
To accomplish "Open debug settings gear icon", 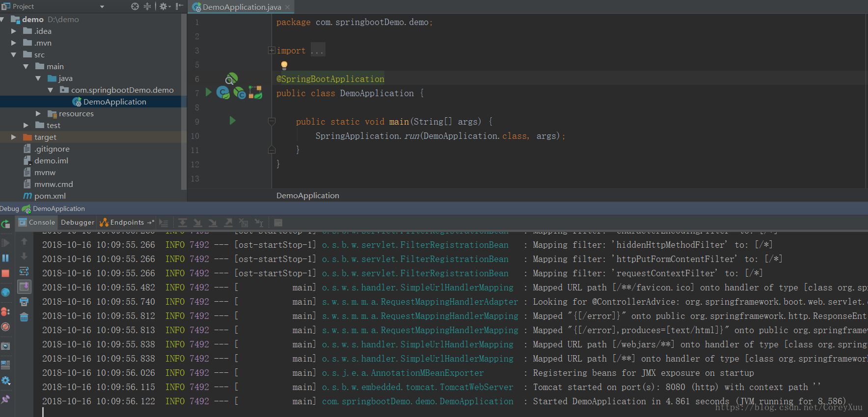I will tap(5, 380).
